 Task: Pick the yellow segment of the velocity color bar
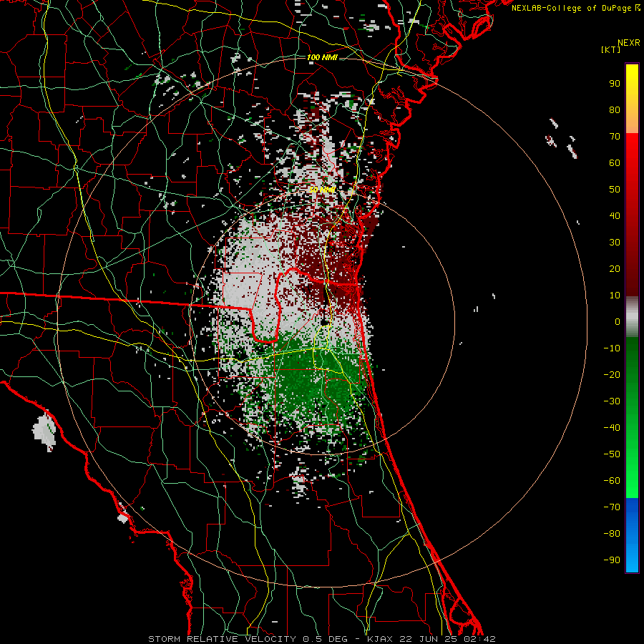point(632,99)
